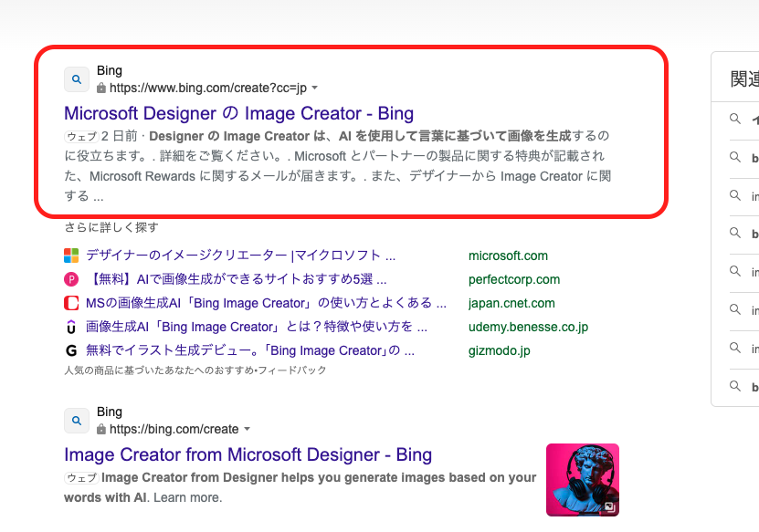Screen dimensions: 759x532
Task: Expand the caret next to bing.com/create?cc=jp URL
Action: [314, 89]
